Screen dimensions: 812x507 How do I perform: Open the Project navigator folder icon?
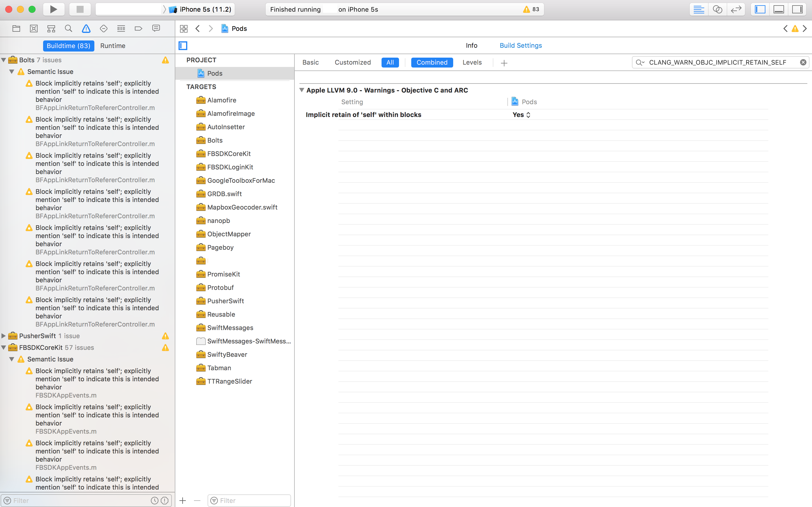[16, 29]
